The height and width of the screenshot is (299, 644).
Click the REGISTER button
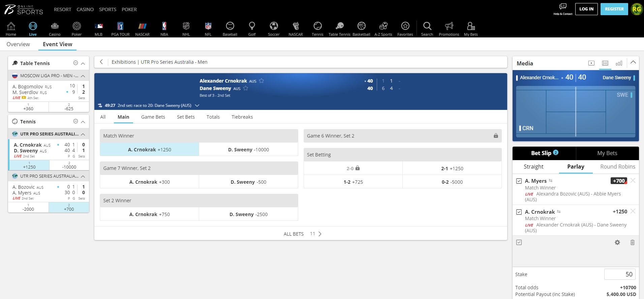[614, 9]
